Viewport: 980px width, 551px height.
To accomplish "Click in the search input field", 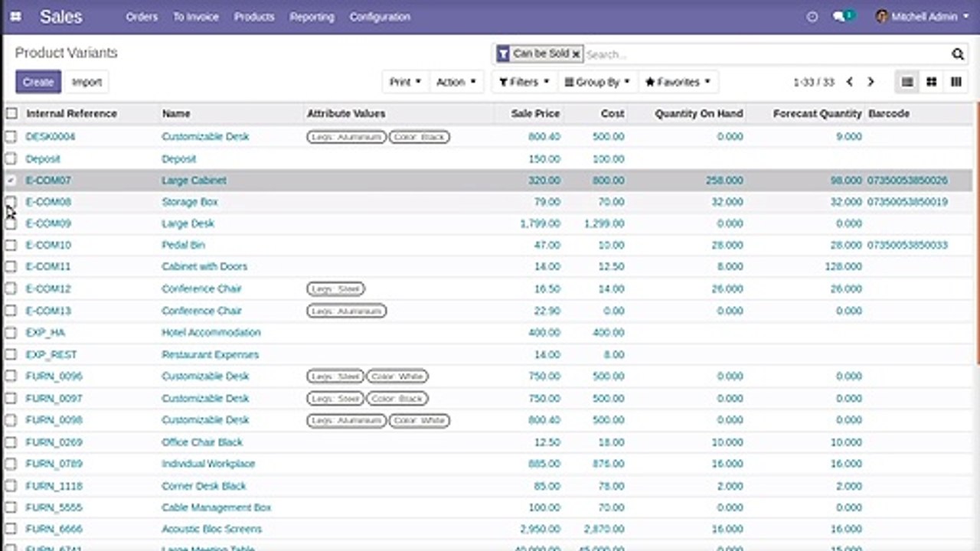I will (x=766, y=54).
